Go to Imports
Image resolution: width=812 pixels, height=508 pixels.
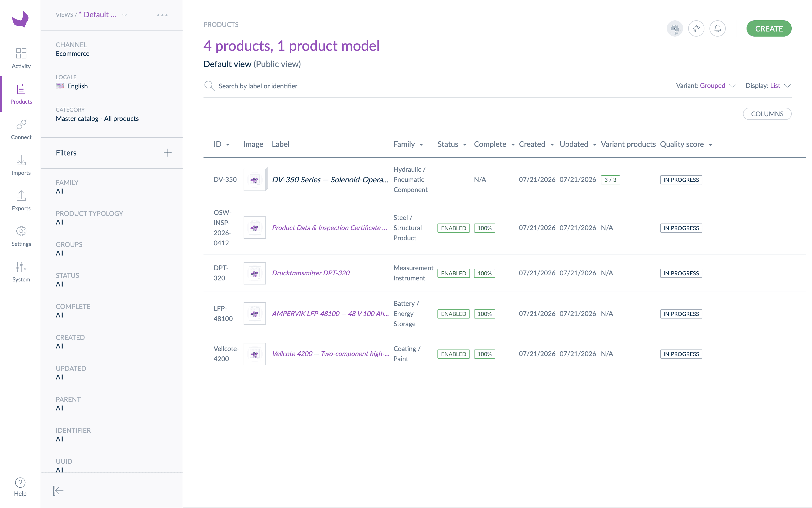(x=21, y=165)
